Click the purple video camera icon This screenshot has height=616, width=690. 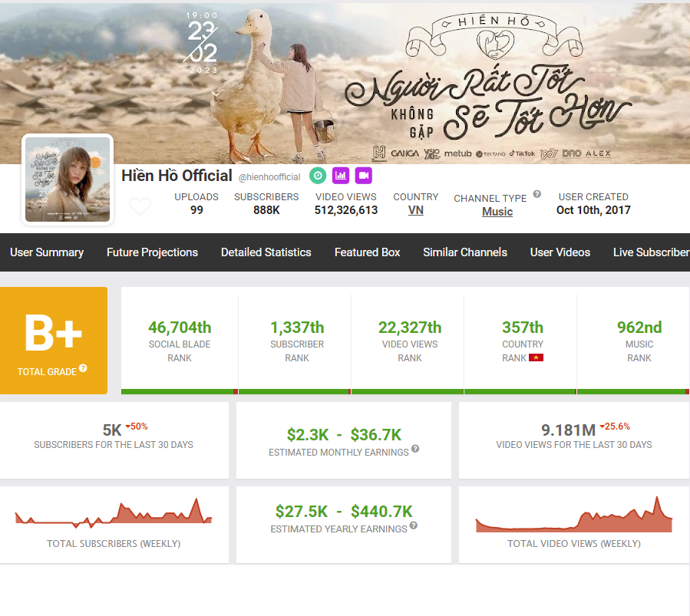tap(364, 176)
